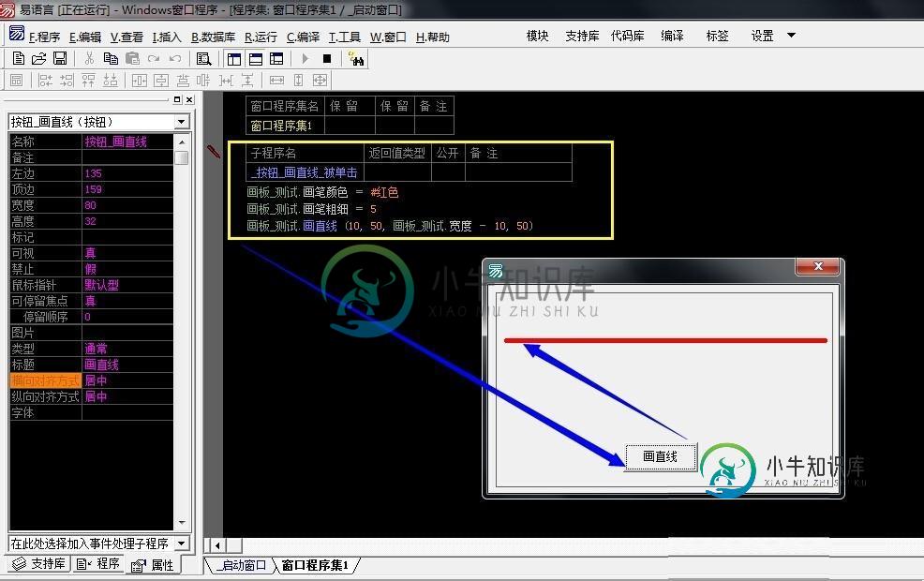Click the Redo arrow icon
The image size is (924, 581).
[x=154, y=58]
